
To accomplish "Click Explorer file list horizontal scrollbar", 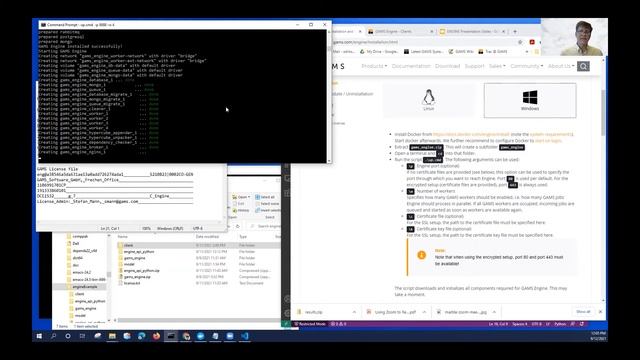I will 196,320.
